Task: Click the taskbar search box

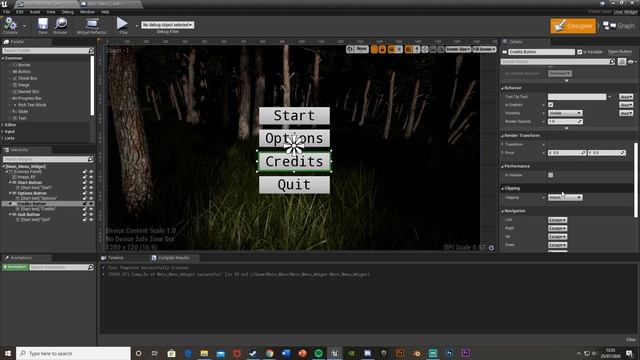Action: tap(73, 353)
